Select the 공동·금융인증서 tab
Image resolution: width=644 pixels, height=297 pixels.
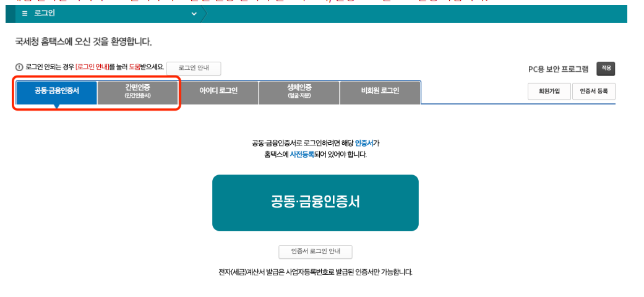coord(57,93)
